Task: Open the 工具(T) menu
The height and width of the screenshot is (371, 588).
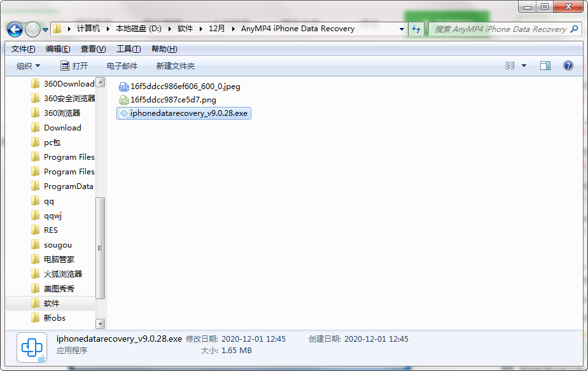Action: (x=129, y=49)
